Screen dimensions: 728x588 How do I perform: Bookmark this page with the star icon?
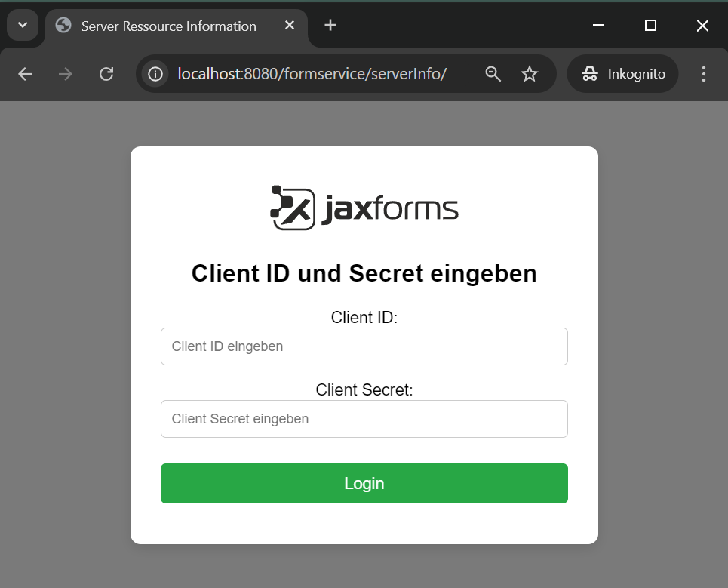point(530,74)
